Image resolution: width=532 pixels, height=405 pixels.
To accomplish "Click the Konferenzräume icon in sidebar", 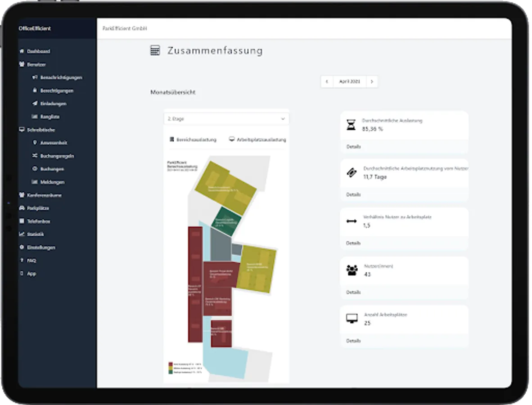I will tap(22, 195).
